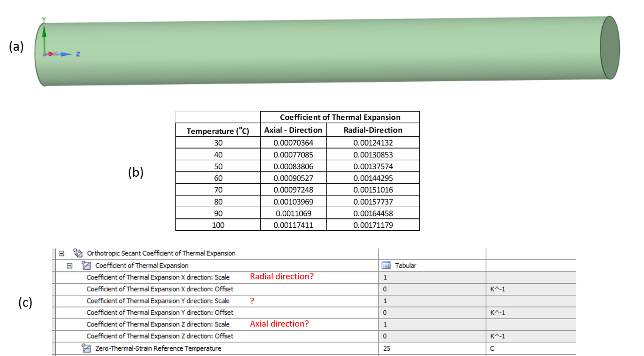Select 'Coefficient of Thermal Expansion Z direction: Offset' row

click(160, 336)
